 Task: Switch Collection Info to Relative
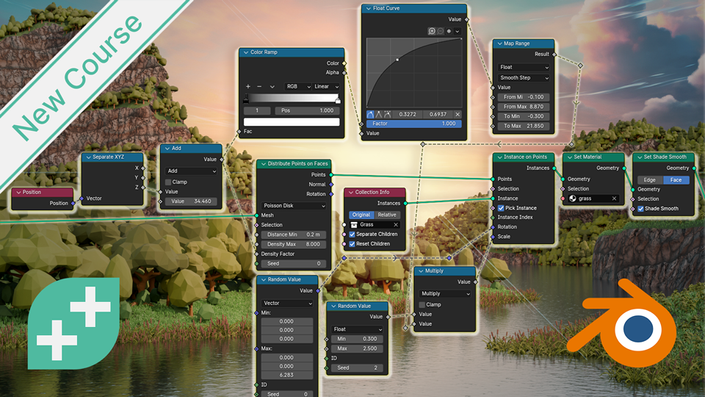click(387, 214)
